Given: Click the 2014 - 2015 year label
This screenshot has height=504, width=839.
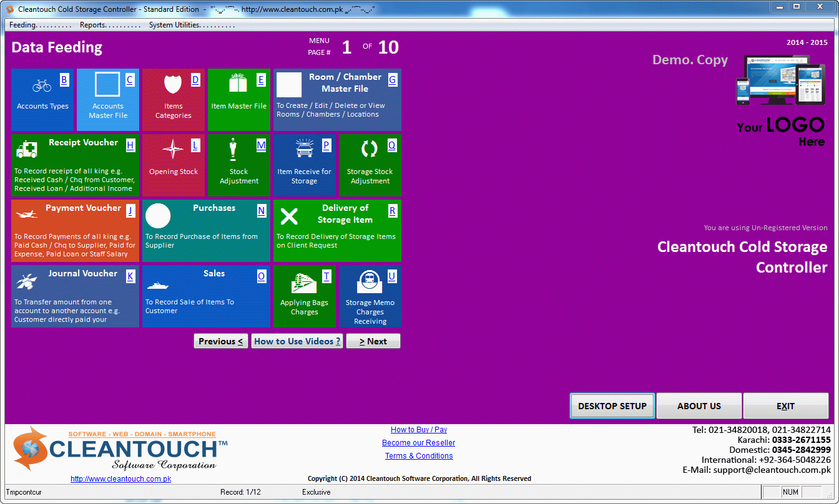Looking at the screenshot, I should point(807,42).
